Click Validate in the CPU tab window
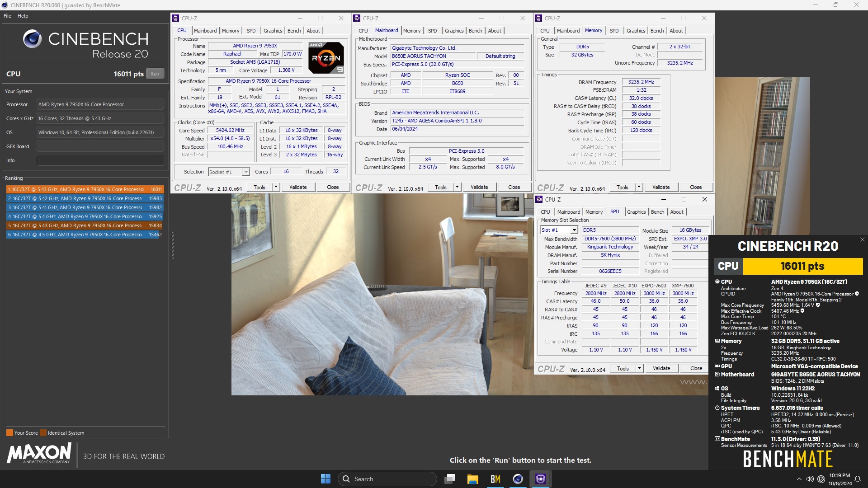 point(298,187)
